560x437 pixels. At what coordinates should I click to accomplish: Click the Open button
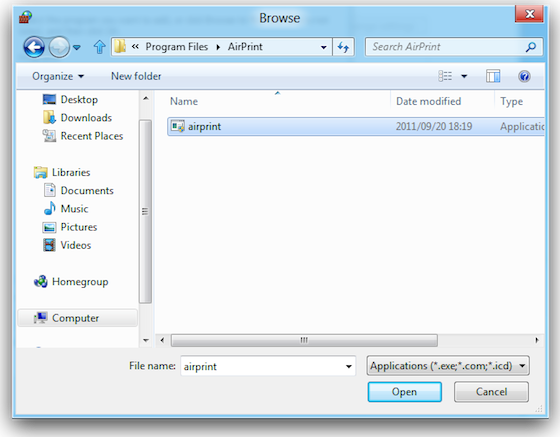(x=405, y=392)
